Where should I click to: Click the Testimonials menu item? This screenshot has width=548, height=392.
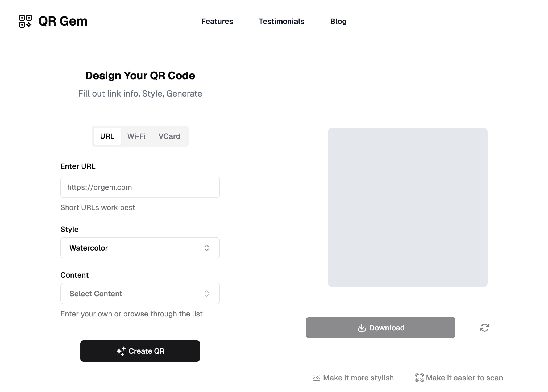282,21
